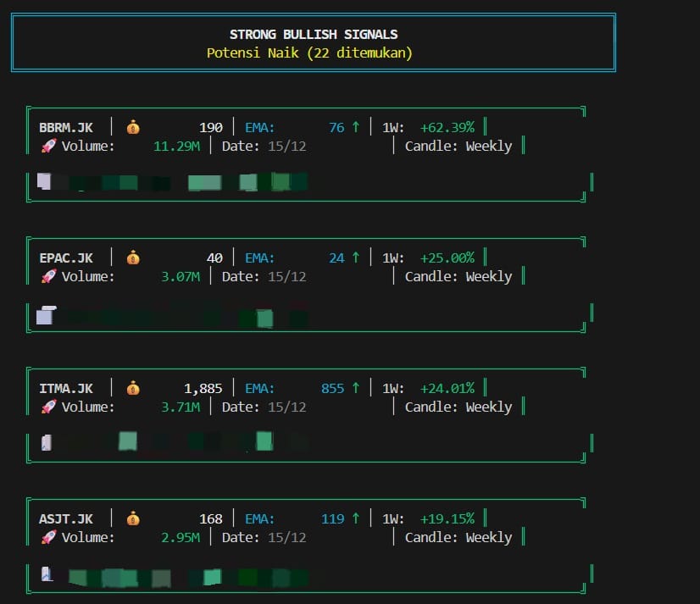Click the +62.39% weekly change value

coord(447,127)
